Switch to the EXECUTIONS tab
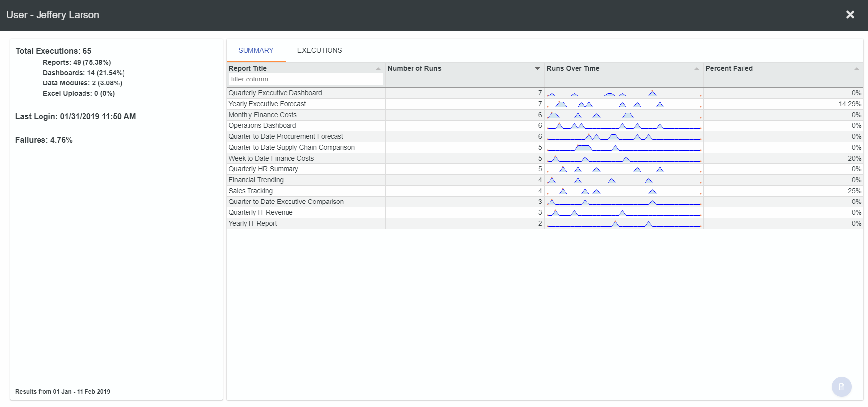 coord(320,50)
